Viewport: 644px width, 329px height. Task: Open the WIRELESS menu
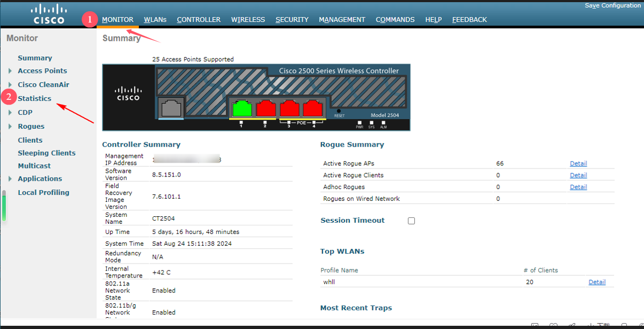pos(248,19)
